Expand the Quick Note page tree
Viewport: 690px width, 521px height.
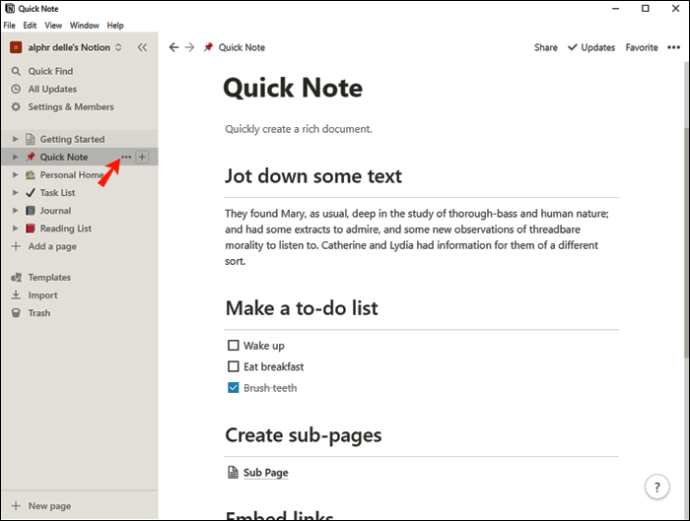[15, 157]
